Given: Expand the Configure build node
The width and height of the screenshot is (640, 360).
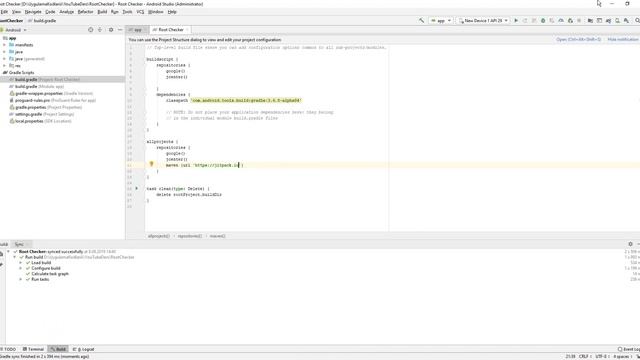Looking at the screenshot, I should (21, 269).
